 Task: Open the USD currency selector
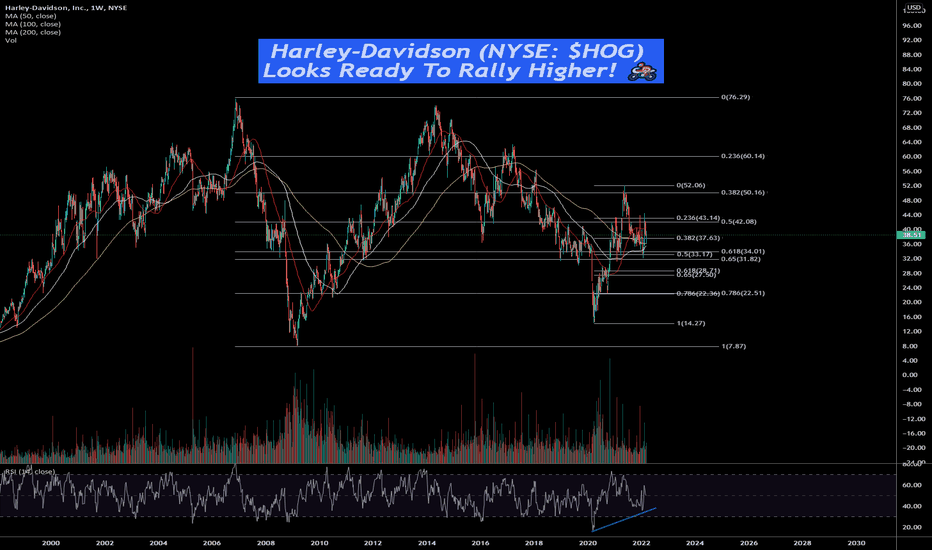click(914, 8)
